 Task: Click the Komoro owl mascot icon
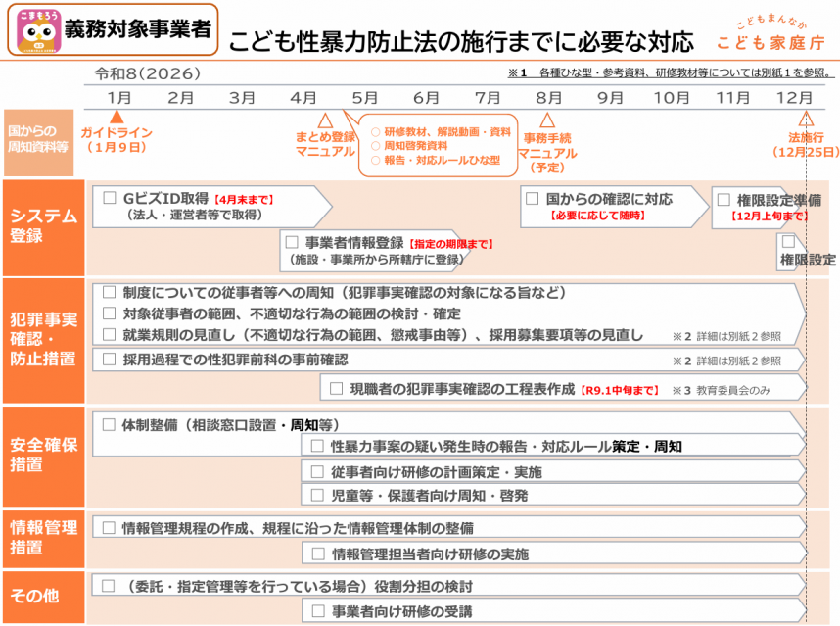38,30
